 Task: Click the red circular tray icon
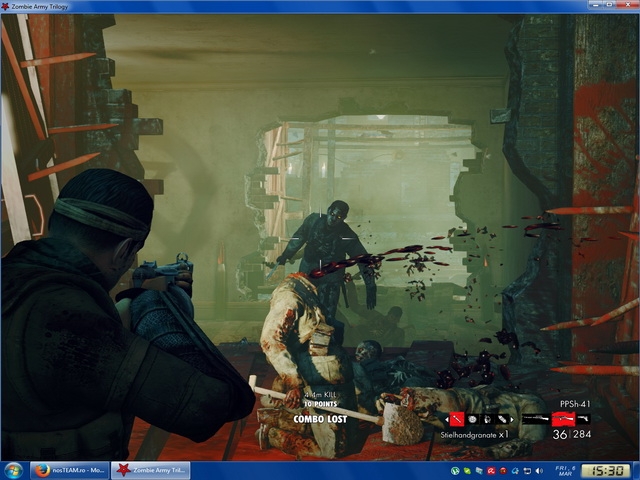click(503, 471)
